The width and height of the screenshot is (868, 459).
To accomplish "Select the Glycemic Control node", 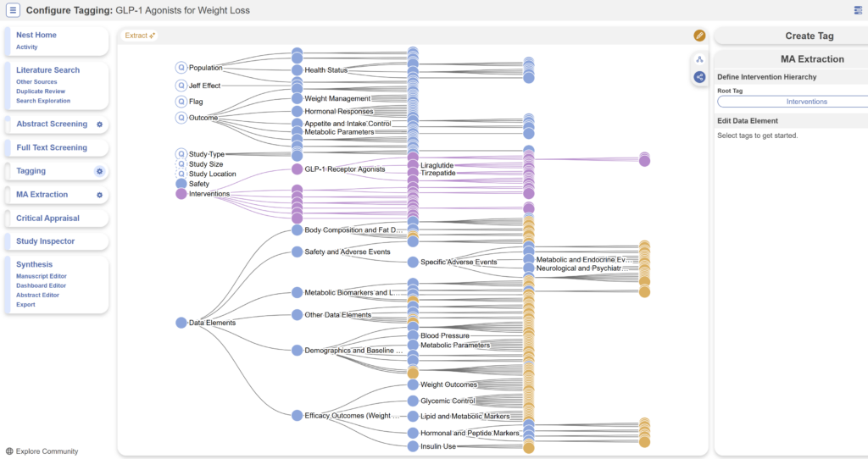I will tap(413, 401).
